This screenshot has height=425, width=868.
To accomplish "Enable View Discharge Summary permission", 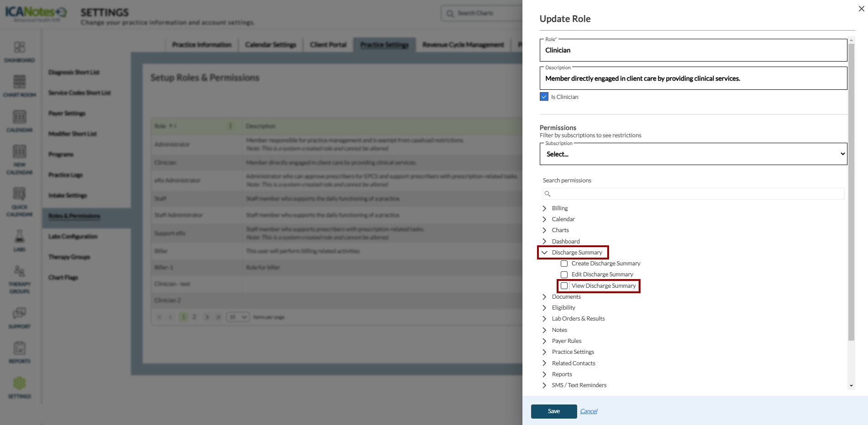I will [x=564, y=286].
